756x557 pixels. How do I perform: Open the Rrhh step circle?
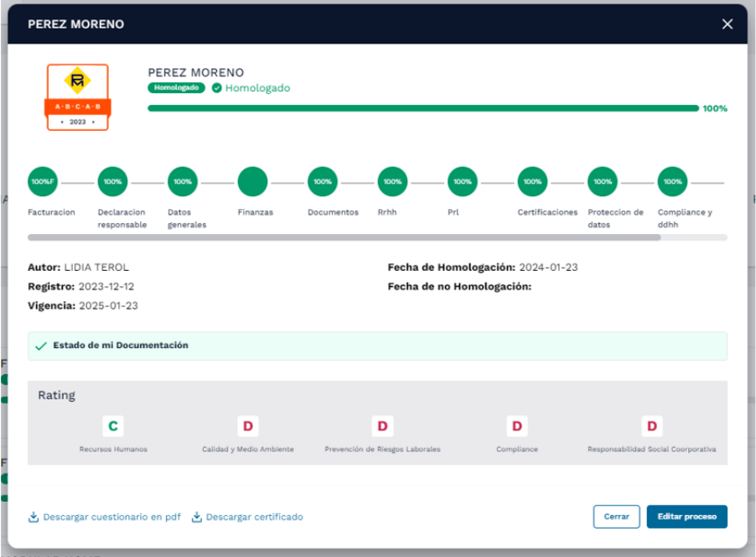tap(392, 181)
